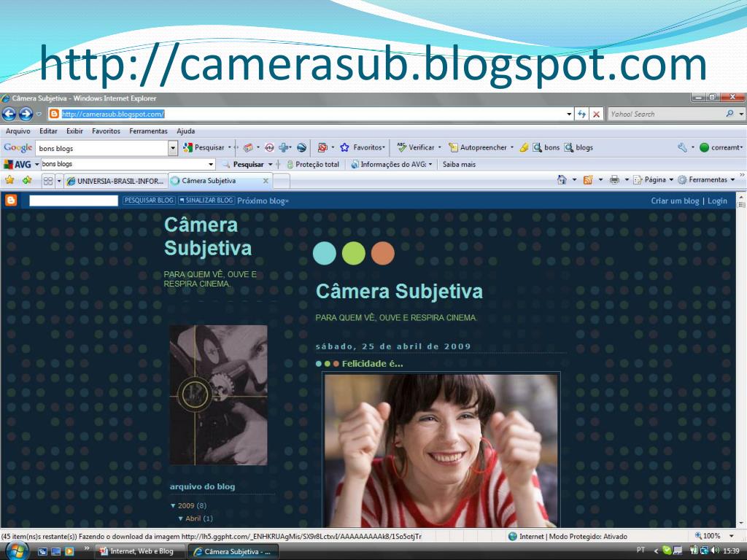
Task: Close the Câmera Subjetiva tab
Action: coord(266,181)
